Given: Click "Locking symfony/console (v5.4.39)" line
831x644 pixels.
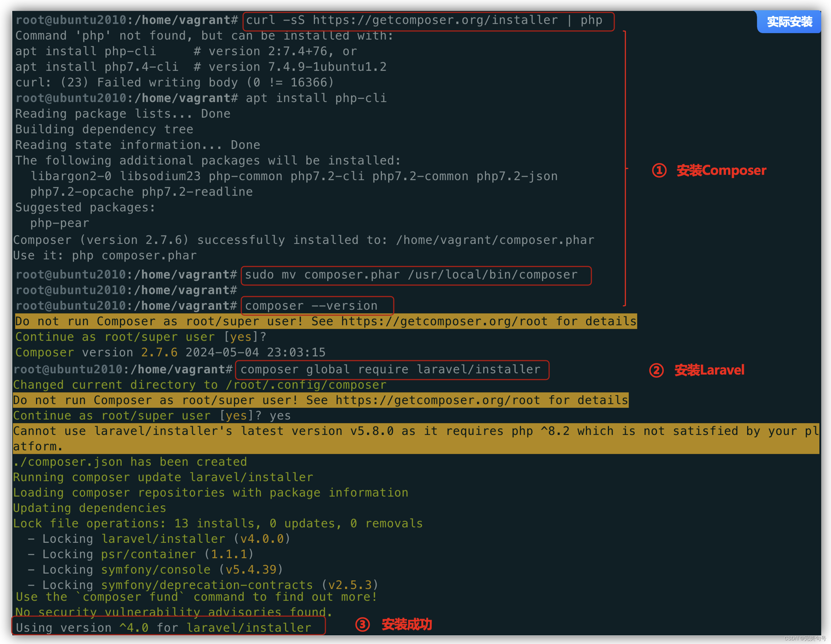Looking at the screenshot, I should point(156,570).
